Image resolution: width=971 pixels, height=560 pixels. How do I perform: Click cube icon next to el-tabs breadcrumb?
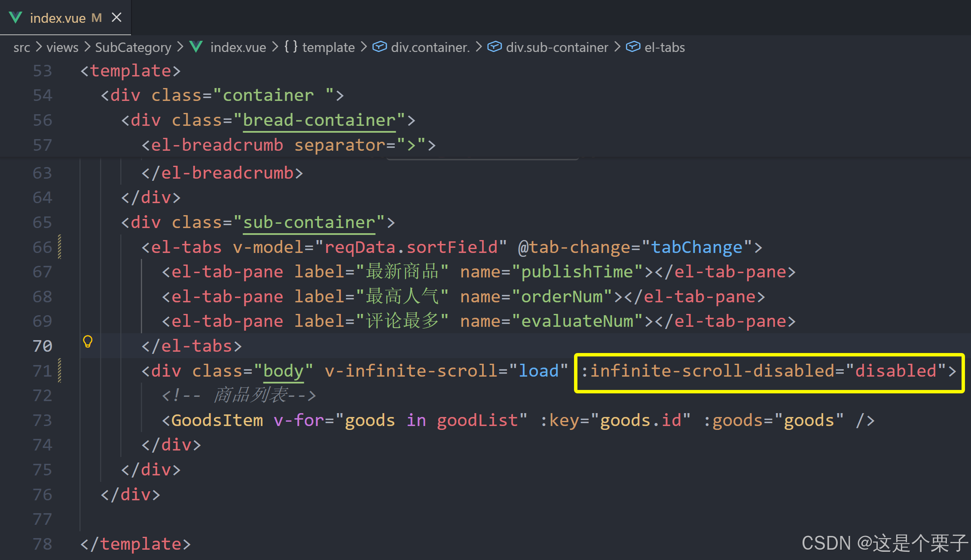[632, 47]
